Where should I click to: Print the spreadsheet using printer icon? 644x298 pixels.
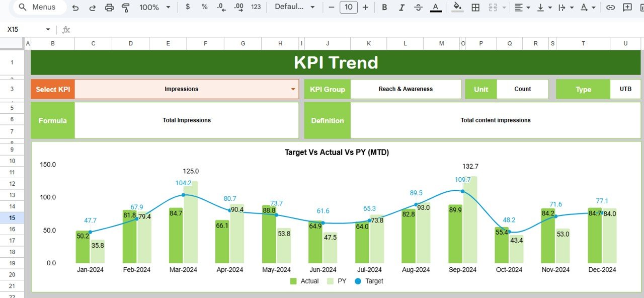pyautogui.click(x=109, y=8)
